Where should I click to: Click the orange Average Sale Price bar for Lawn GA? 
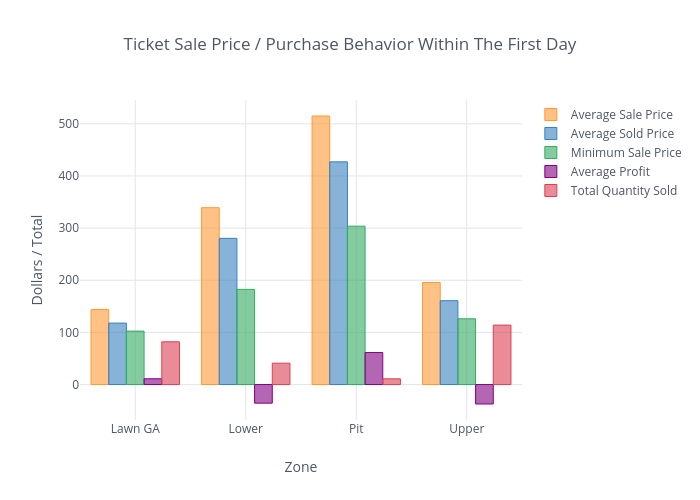(x=99, y=347)
